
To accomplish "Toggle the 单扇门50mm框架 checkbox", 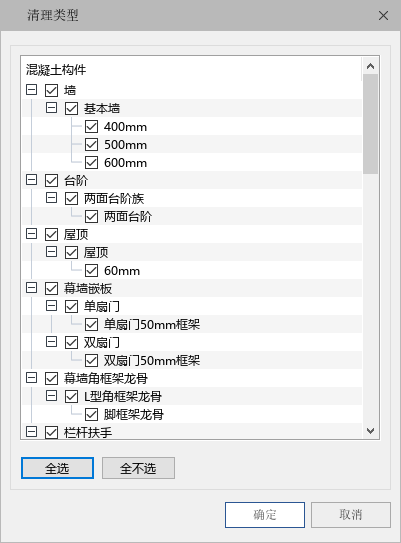I will click(91, 325).
